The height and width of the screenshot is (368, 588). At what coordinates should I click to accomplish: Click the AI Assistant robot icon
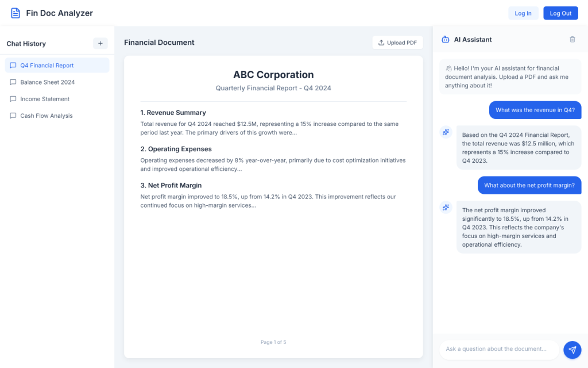(445, 40)
